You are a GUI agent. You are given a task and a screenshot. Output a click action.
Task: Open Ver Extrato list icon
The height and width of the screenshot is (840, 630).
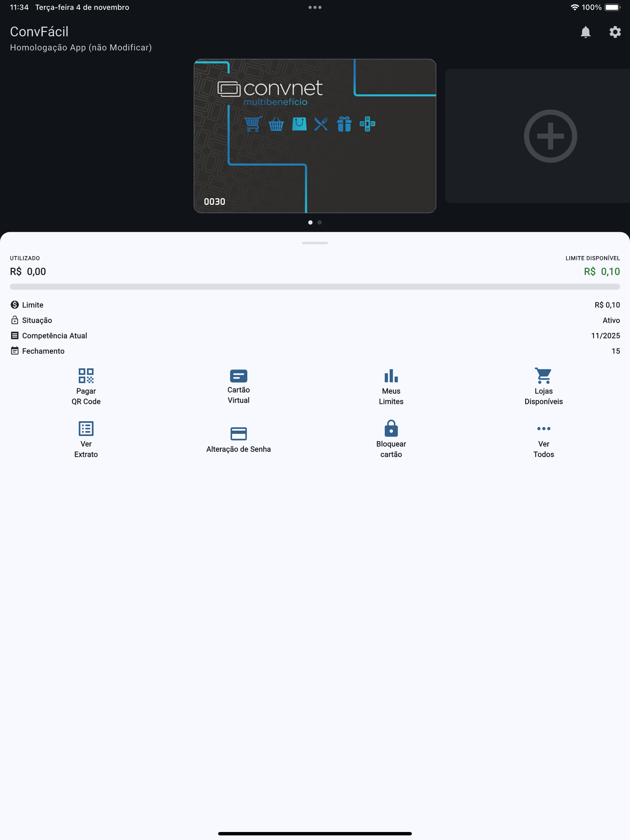point(86,428)
